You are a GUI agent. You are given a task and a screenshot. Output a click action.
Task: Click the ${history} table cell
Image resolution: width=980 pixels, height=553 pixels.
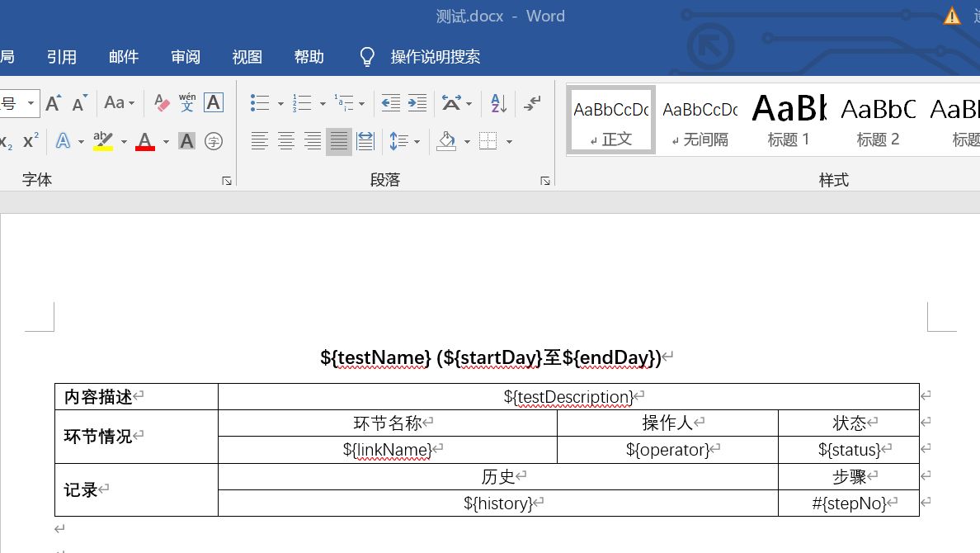click(x=498, y=503)
